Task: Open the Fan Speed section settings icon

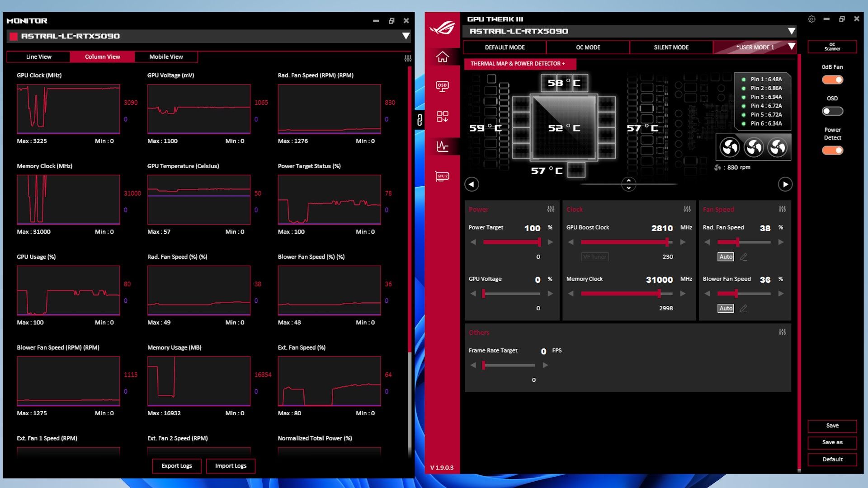Action: 782,209
